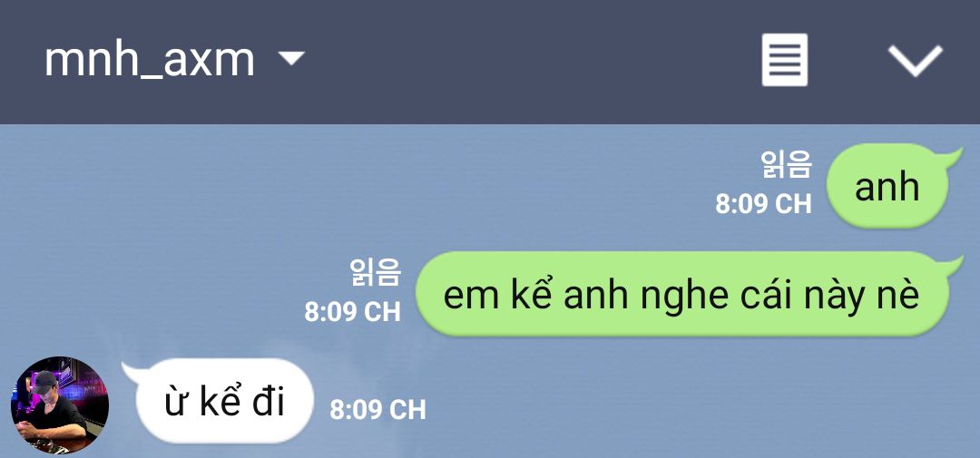Click the 읽음 label beside the long green message

tap(375, 273)
